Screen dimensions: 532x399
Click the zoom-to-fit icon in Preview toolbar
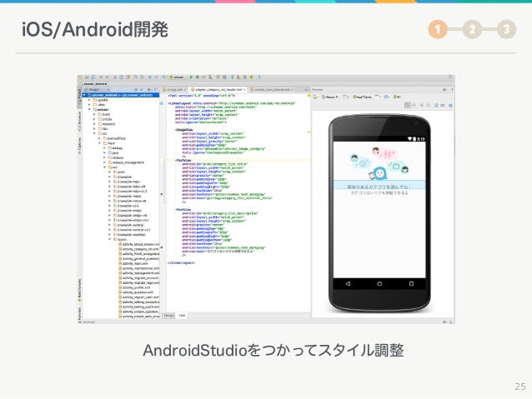click(408, 106)
